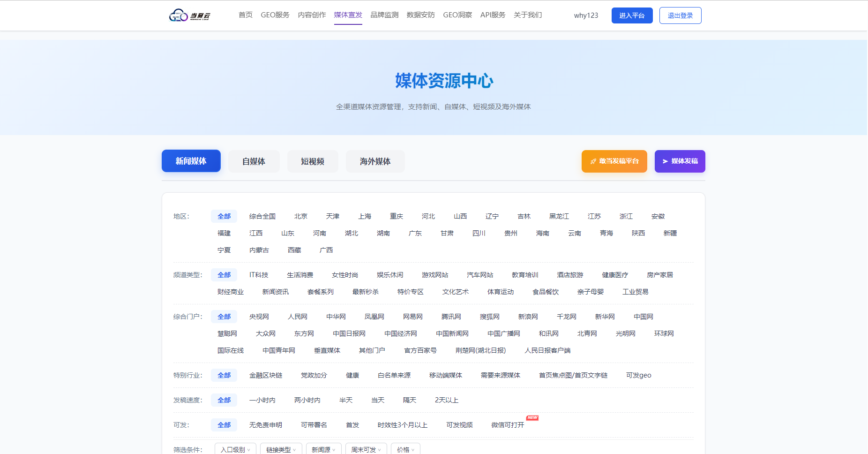This screenshot has height=454, width=868.
Task: Filter channel type by 财经商业
Action: tap(231, 292)
